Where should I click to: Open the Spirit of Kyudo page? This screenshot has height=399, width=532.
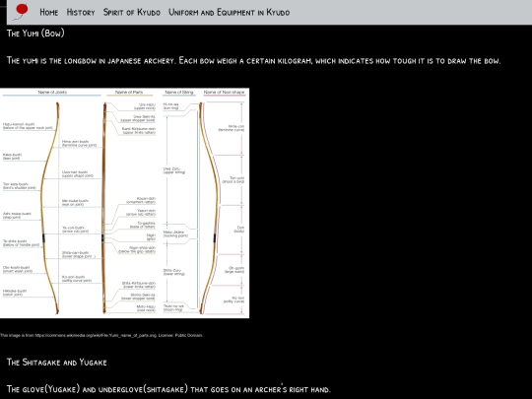132,13
